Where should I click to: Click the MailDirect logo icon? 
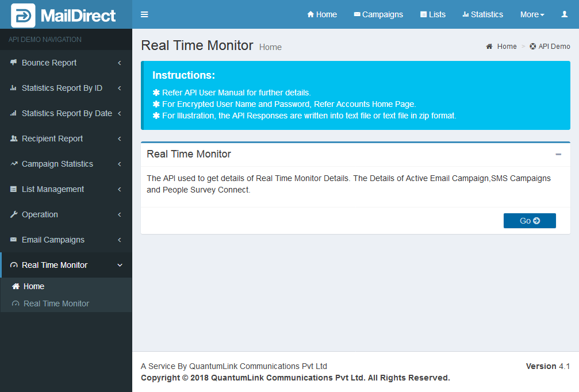click(23, 15)
